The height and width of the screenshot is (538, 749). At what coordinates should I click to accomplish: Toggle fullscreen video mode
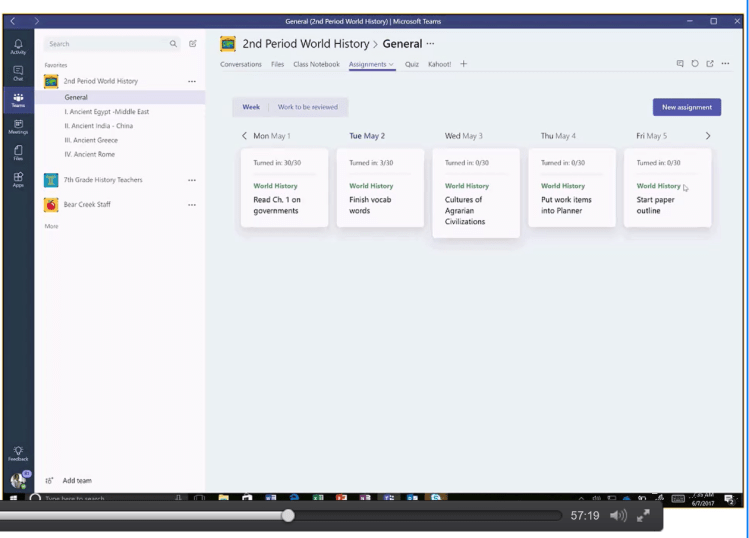[643, 515]
